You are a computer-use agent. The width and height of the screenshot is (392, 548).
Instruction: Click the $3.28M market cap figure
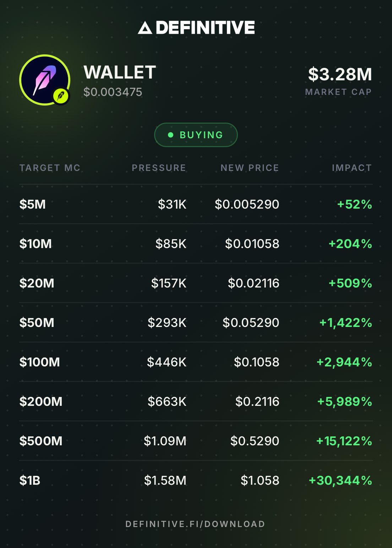coord(340,74)
